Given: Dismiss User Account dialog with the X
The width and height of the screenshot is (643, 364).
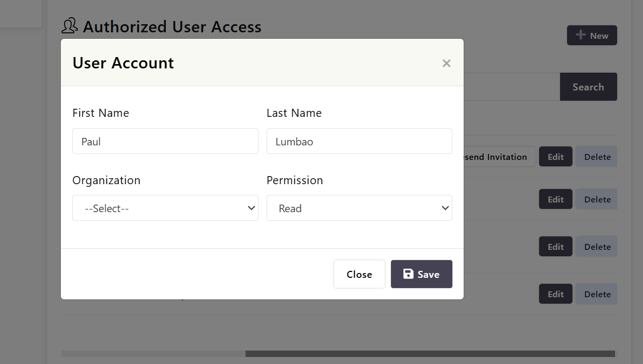Looking at the screenshot, I should (446, 63).
